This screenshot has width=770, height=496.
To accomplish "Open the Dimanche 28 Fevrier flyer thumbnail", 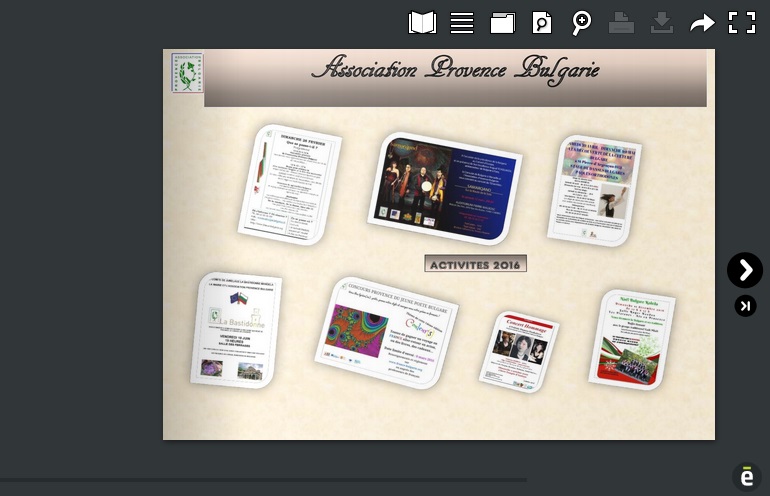I will click(290, 185).
